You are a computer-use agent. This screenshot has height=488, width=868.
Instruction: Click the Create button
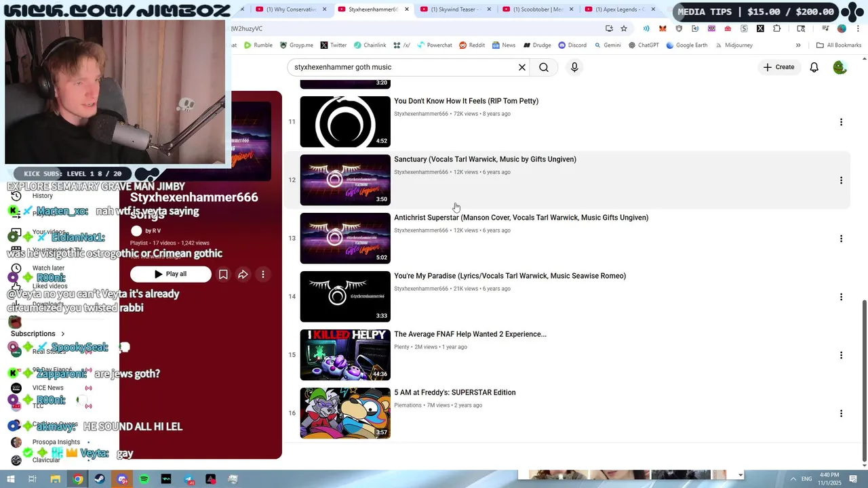pos(778,67)
